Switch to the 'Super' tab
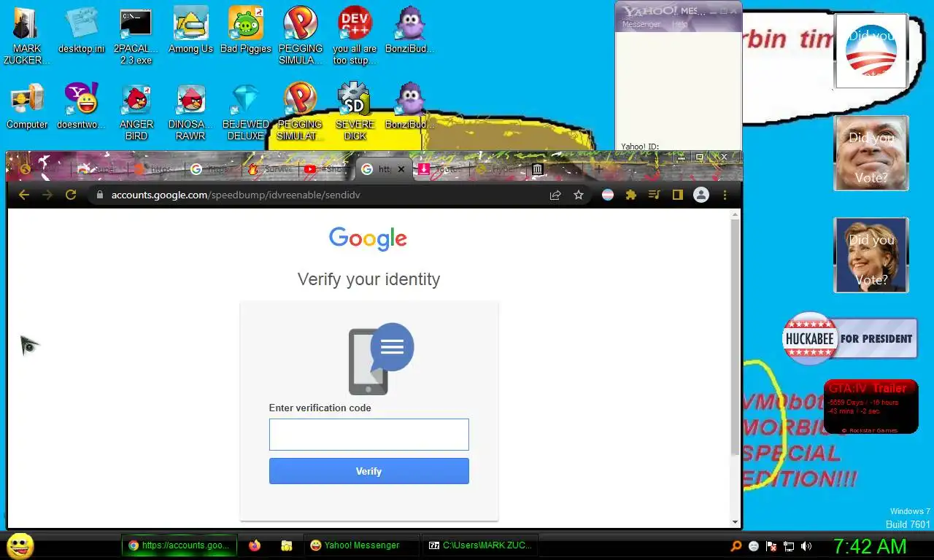 (99, 169)
